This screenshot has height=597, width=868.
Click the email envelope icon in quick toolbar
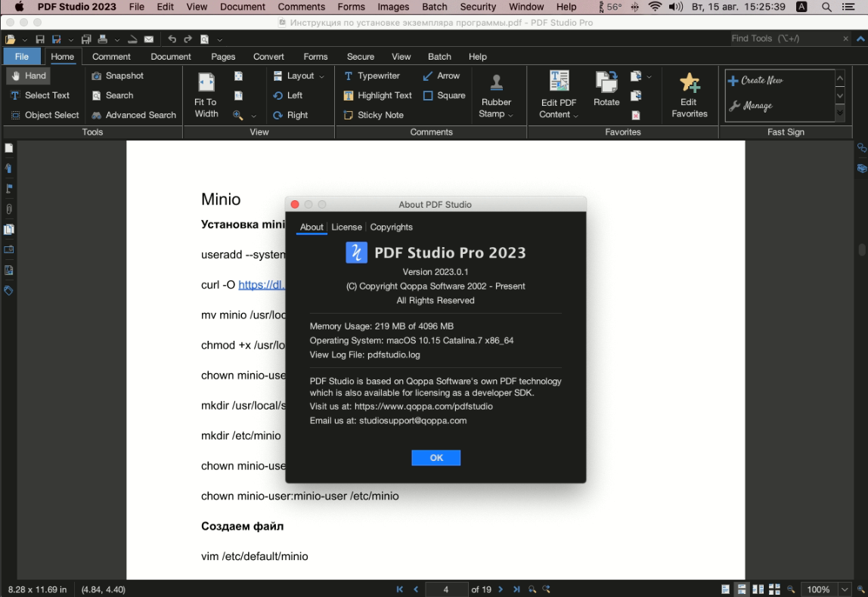tap(149, 39)
